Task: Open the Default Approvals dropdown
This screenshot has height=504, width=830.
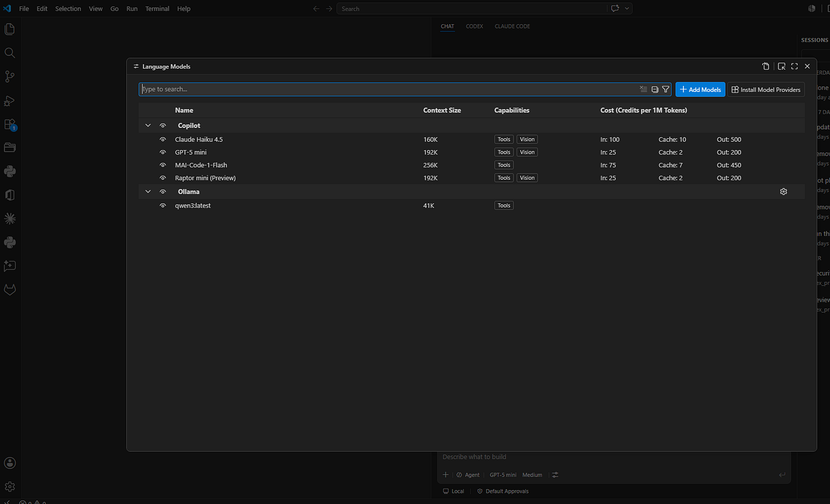Action: pyautogui.click(x=503, y=491)
